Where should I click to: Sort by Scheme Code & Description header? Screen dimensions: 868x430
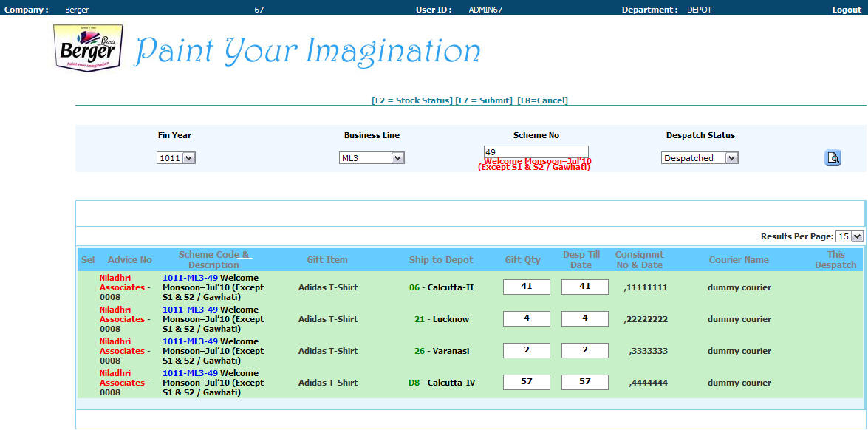tap(213, 259)
